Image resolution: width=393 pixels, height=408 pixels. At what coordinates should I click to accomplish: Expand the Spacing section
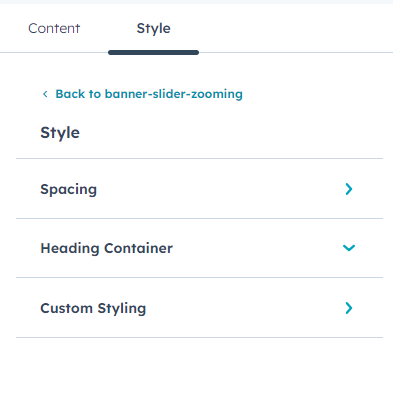199,189
